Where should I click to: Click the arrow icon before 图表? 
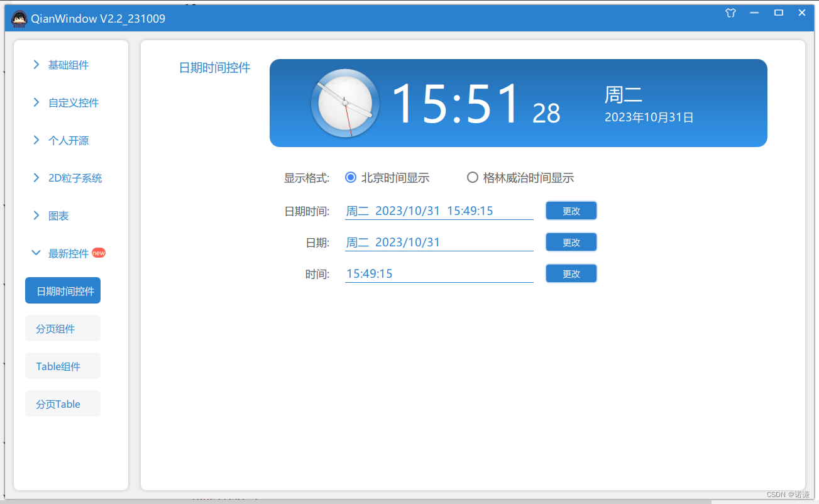(x=36, y=216)
